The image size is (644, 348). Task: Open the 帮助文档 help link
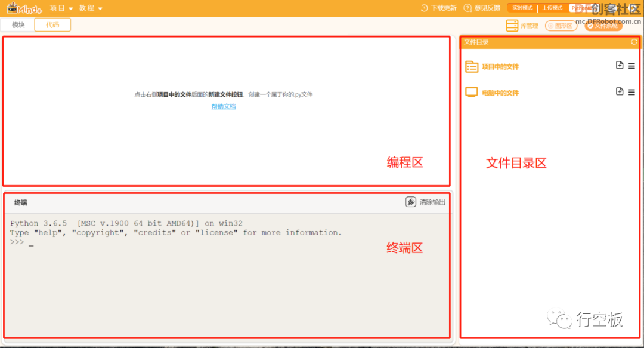pyautogui.click(x=224, y=106)
